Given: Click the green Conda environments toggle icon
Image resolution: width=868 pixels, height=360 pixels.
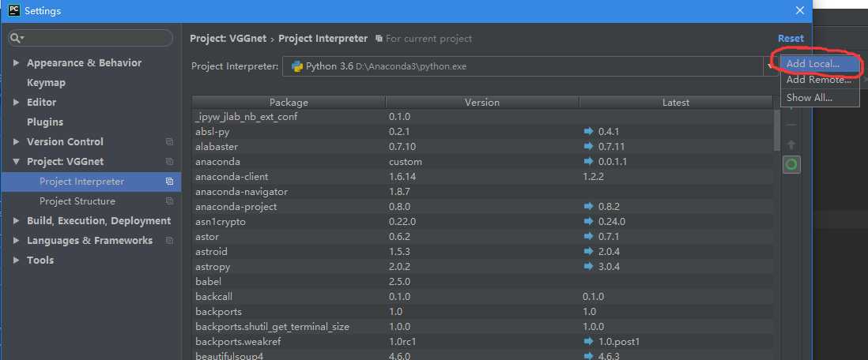Looking at the screenshot, I should click(x=791, y=164).
